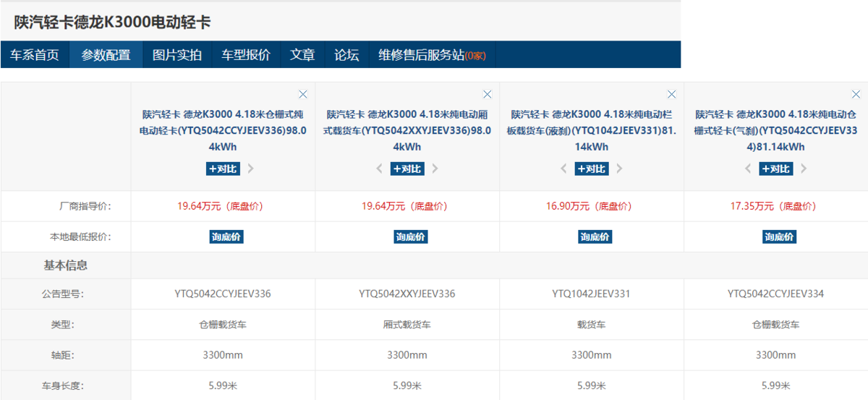This screenshot has width=868, height=400.
Task: Click the 陕汽轻卡德龙K3000电动轻卡 page title
Action: (x=113, y=22)
